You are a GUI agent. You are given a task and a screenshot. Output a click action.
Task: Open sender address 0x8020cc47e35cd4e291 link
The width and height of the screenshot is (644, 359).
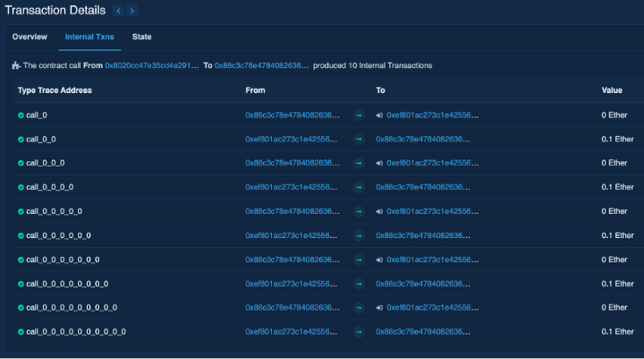151,65
